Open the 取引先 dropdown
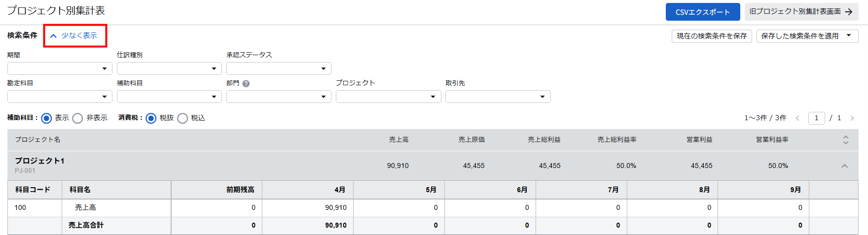 [x=498, y=97]
